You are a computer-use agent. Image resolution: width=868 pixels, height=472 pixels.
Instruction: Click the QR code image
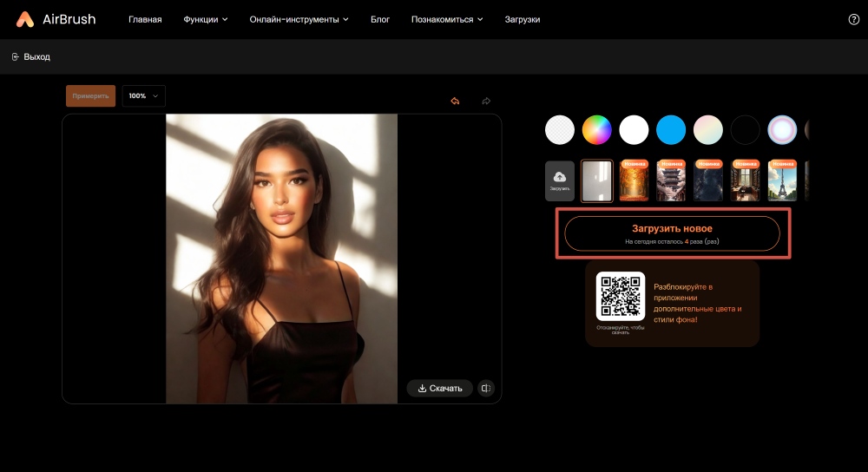tap(621, 296)
